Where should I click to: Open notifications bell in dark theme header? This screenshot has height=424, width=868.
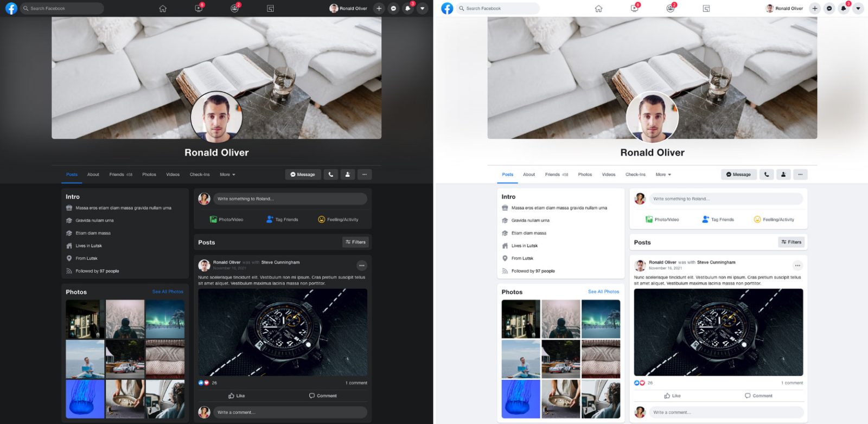click(x=408, y=8)
